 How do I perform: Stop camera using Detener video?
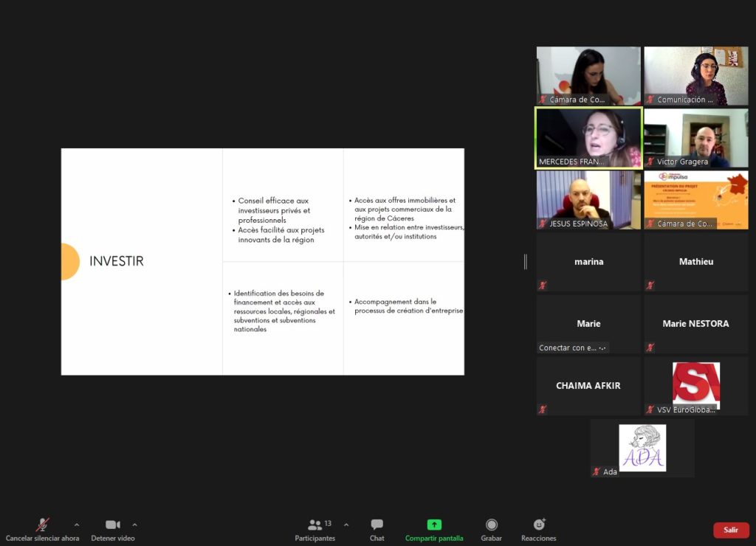coord(112,525)
